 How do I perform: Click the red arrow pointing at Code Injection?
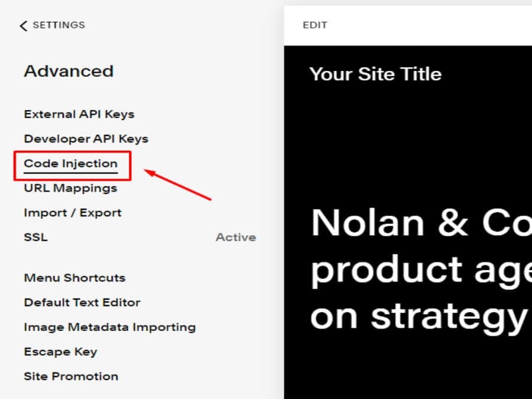pyautogui.click(x=177, y=184)
